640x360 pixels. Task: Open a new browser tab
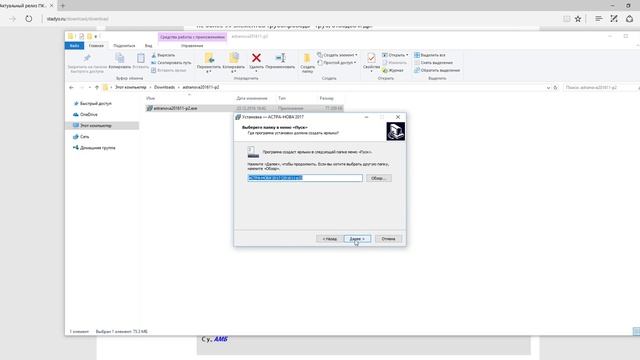pyautogui.click(x=62, y=6)
